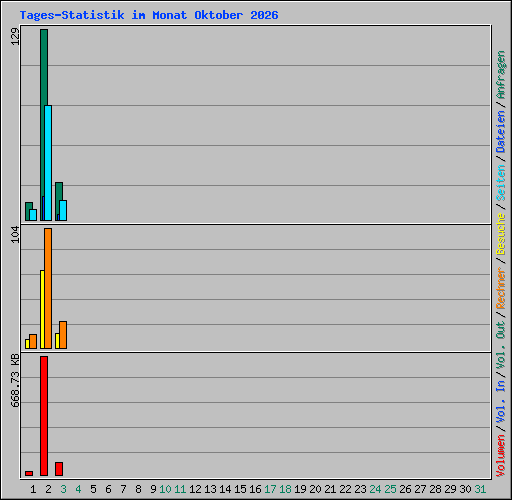Click green day label 25 on the x-axis

tap(390, 489)
